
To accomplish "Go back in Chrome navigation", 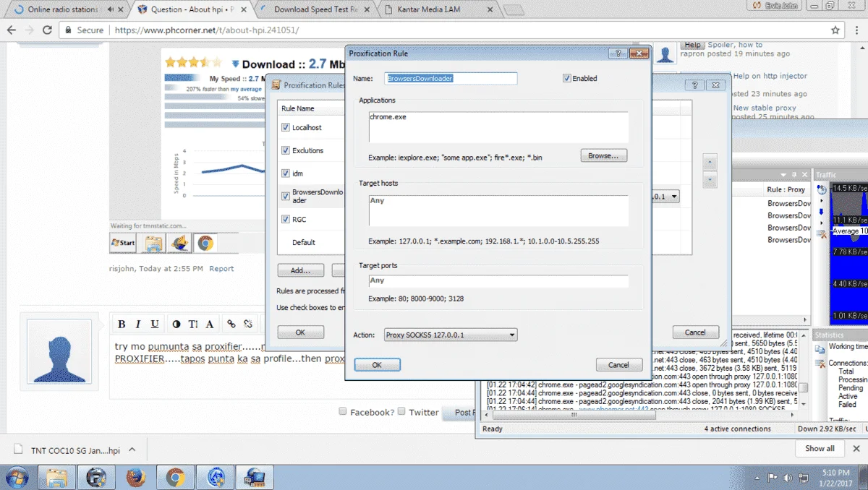I will (x=11, y=30).
